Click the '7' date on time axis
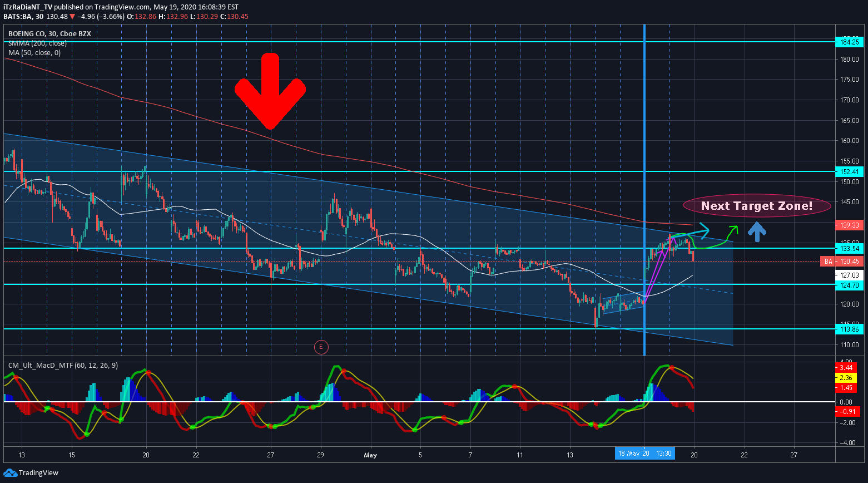 pos(470,455)
